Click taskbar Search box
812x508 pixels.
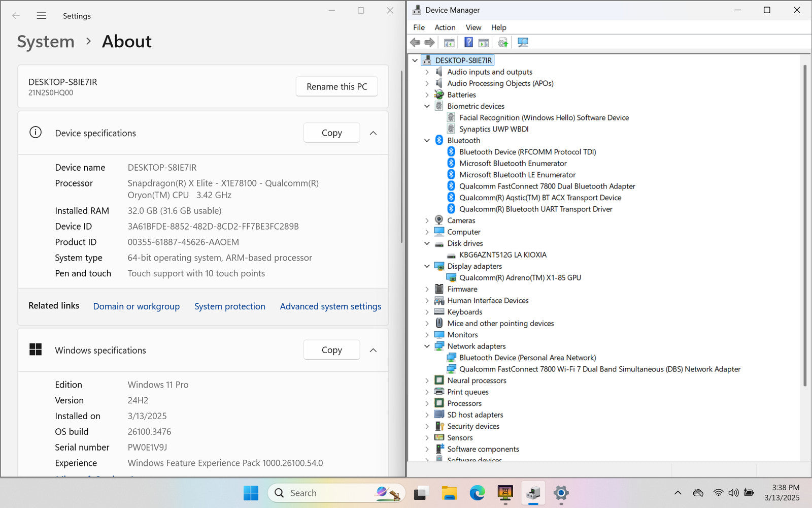(336, 493)
